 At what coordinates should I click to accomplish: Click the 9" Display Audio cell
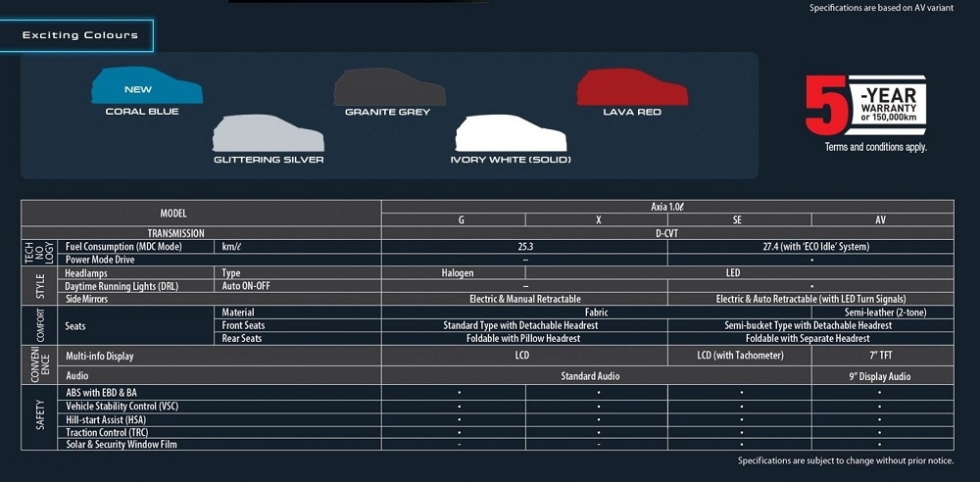881,376
